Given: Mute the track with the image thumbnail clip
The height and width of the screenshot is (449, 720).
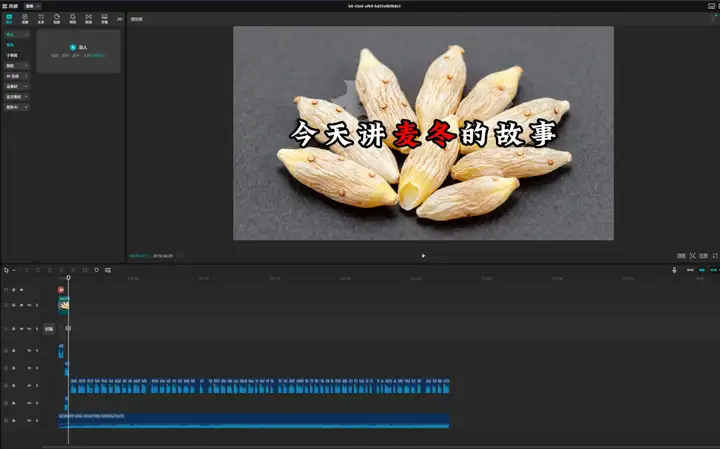Looking at the screenshot, I should pyautogui.click(x=29, y=305).
